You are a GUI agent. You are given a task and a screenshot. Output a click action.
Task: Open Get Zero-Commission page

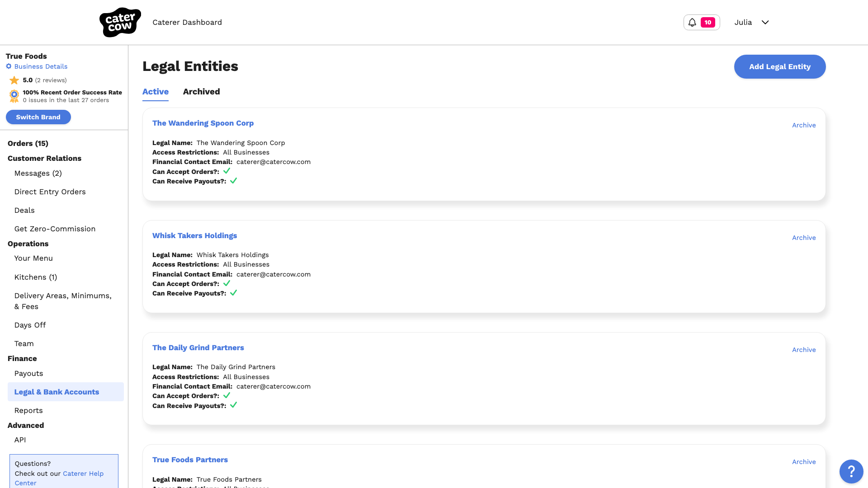click(55, 229)
